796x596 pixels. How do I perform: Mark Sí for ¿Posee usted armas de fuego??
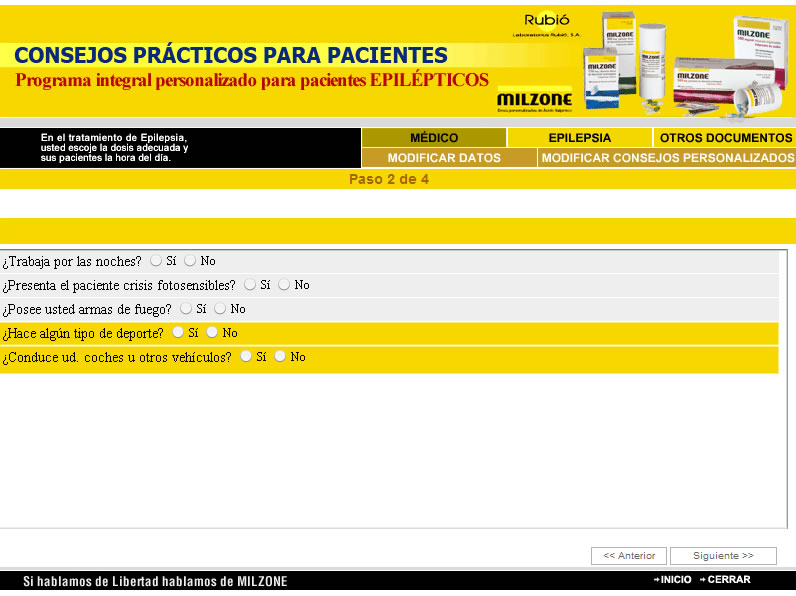pyautogui.click(x=186, y=308)
